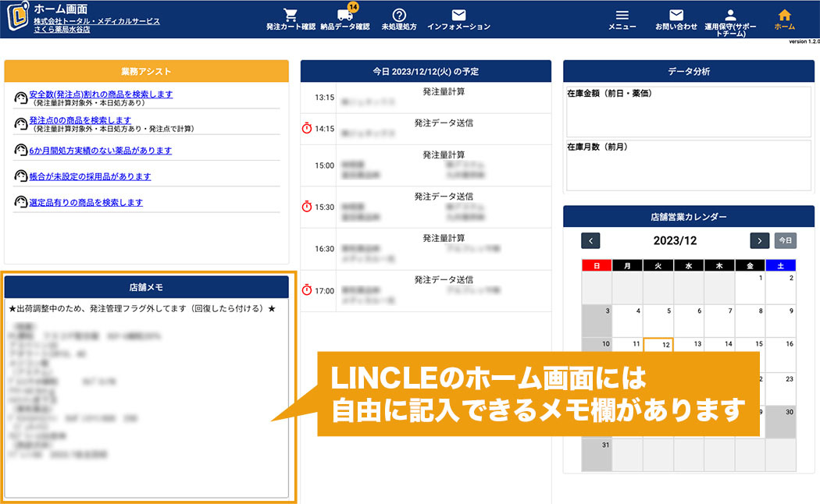Select the 14:15 発注データ送信 schedule row
This screenshot has height=504, width=820.
[426, 129]
